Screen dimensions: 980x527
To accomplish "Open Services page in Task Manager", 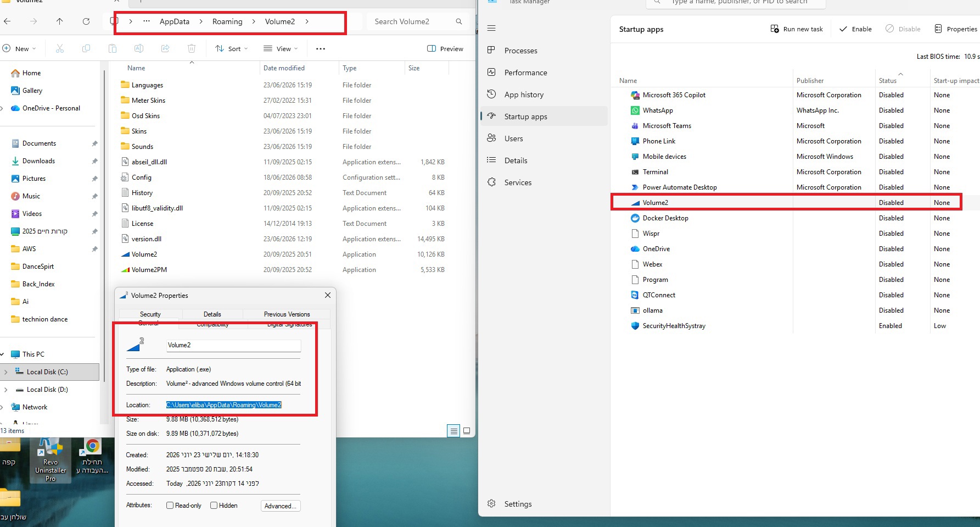I will tap(544, 182).
